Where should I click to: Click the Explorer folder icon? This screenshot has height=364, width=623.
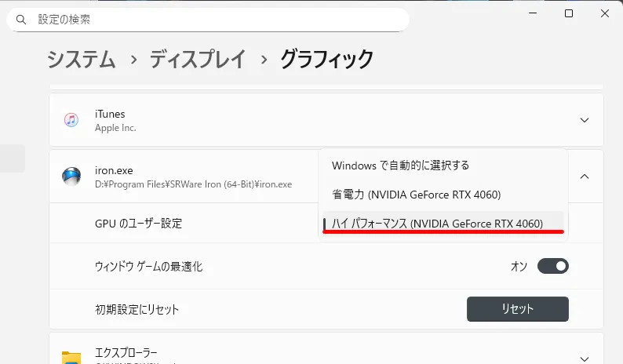pos(71,357)
